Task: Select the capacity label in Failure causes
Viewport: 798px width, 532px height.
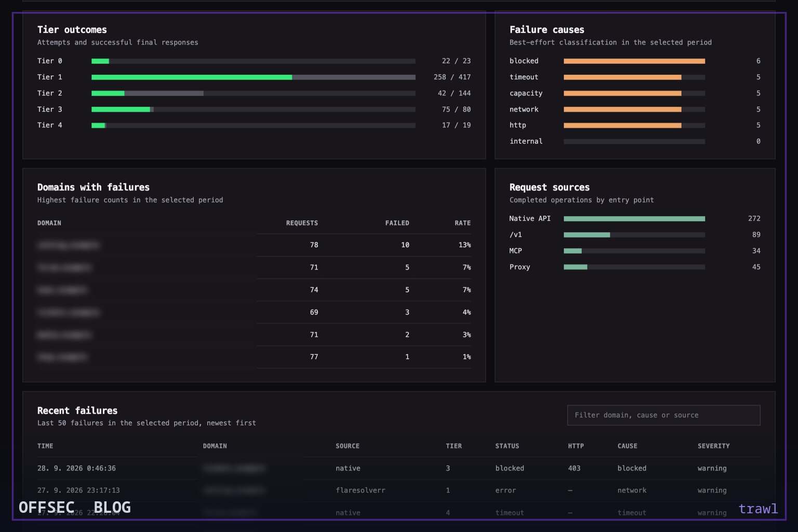Action: 526,93
